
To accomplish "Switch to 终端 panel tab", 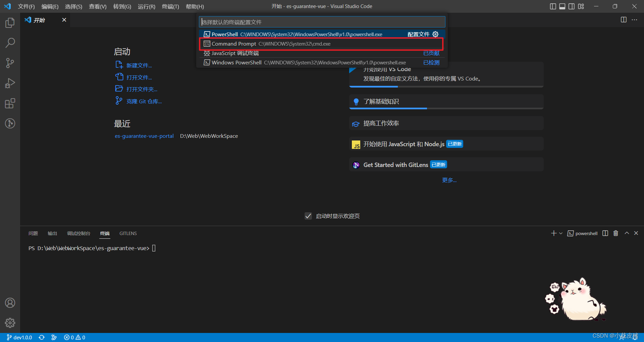I will [105, 233].
